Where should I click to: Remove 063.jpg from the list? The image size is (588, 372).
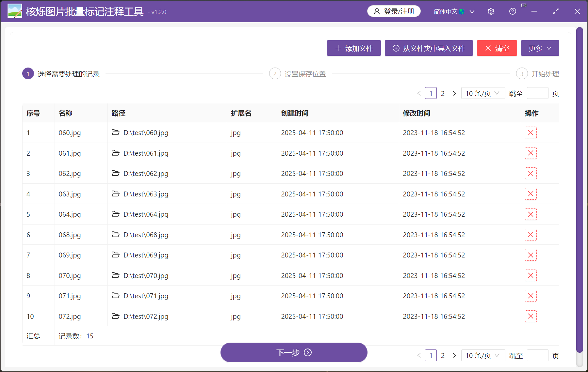coord(531,194)
